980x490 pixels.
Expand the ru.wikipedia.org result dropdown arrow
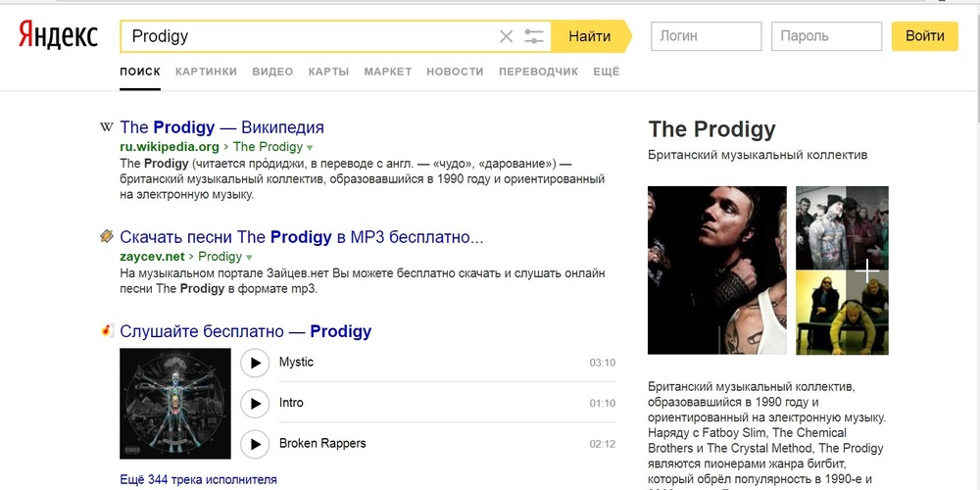point(308,148)
